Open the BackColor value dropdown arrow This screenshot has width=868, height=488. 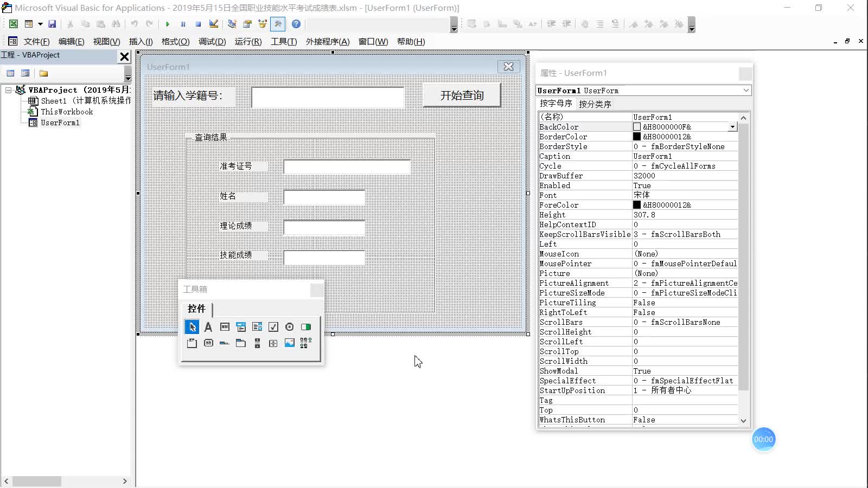click(x=732, y=127)
